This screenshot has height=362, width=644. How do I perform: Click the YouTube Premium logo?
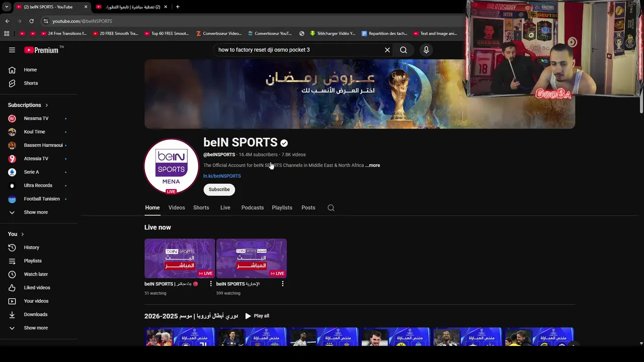coord(42,50)
